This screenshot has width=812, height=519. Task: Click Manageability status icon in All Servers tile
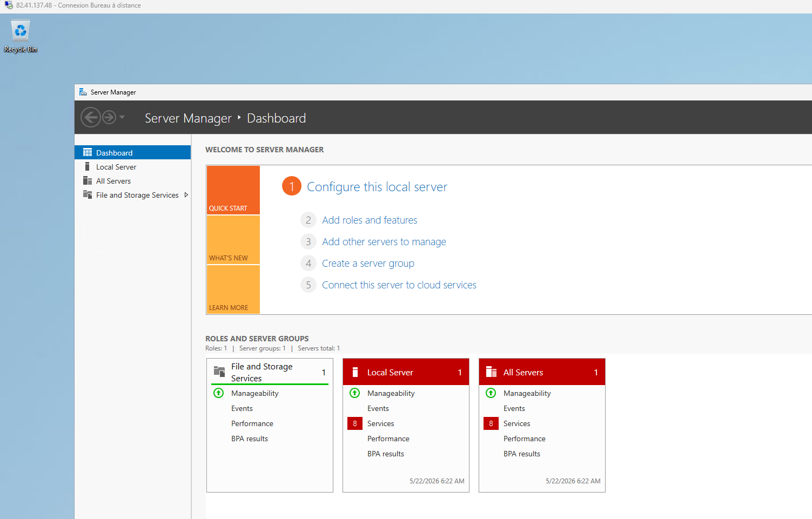pos(491,393)
